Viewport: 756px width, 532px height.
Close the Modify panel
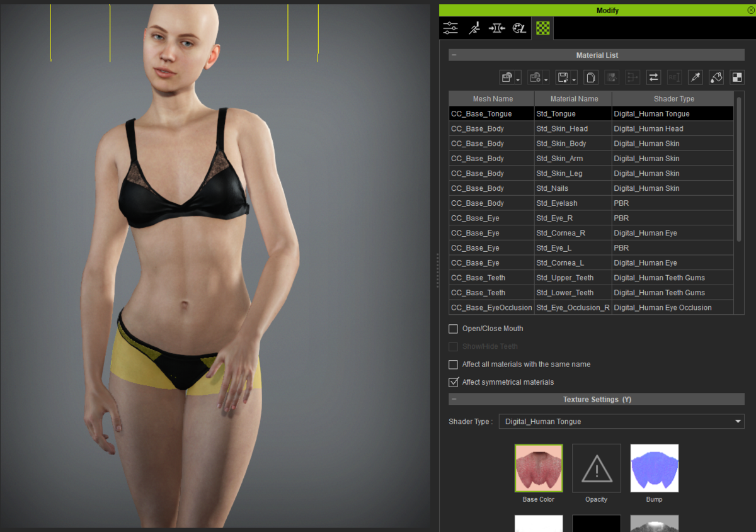[x=750, y=10]
